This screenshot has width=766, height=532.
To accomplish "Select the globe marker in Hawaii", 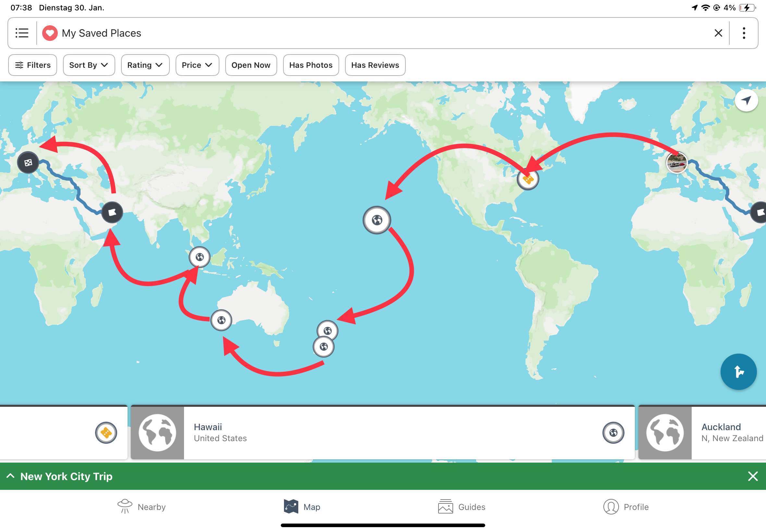I will 377,220.
